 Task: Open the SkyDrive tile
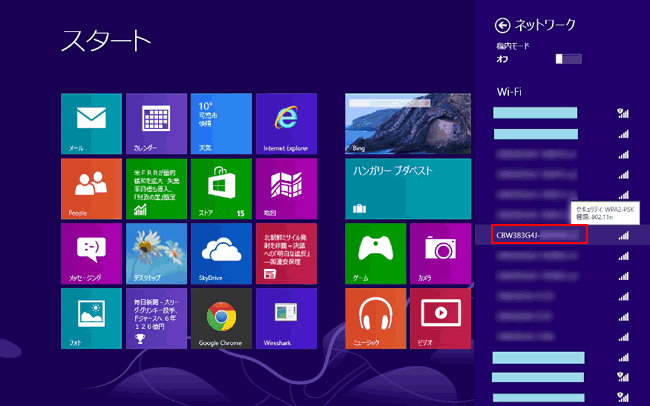(221, 254)
